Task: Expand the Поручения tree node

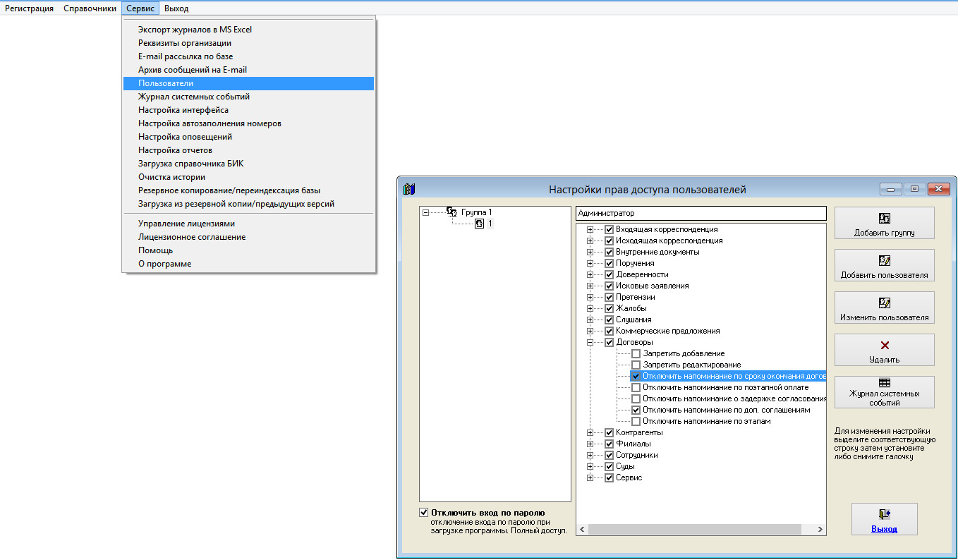Action: pos(590,263)
